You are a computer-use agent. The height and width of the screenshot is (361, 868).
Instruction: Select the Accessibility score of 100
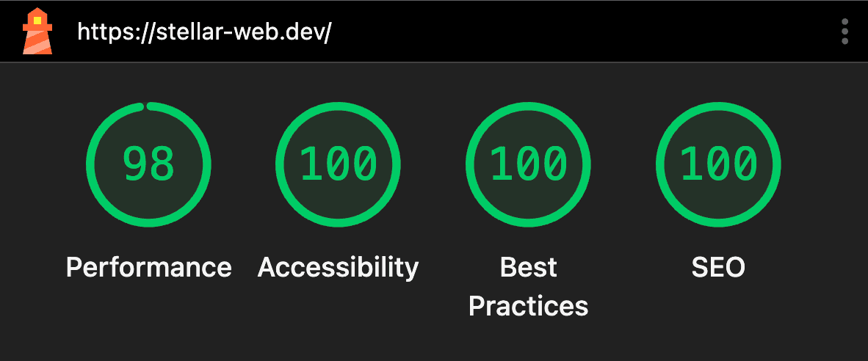[339, 164]
